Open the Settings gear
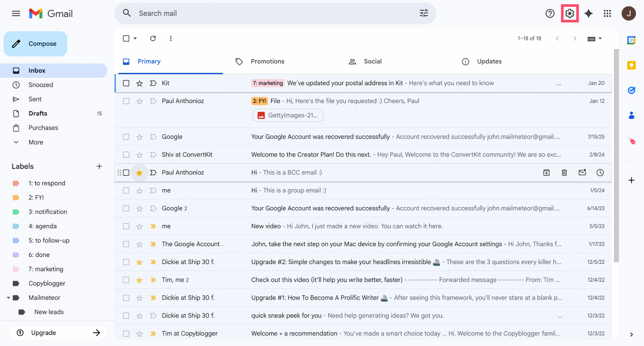The height and width of the screenshot is (346, 644). pos(570,13)
